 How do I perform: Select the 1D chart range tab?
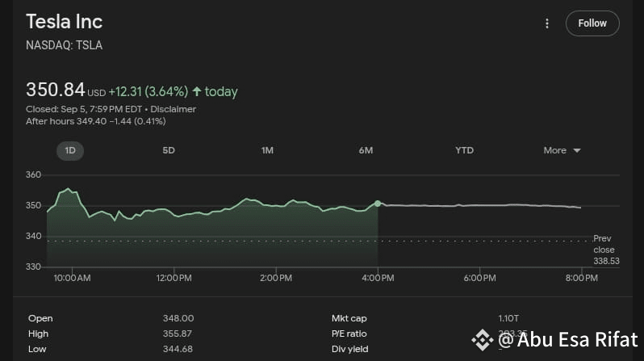pos(70,150)
